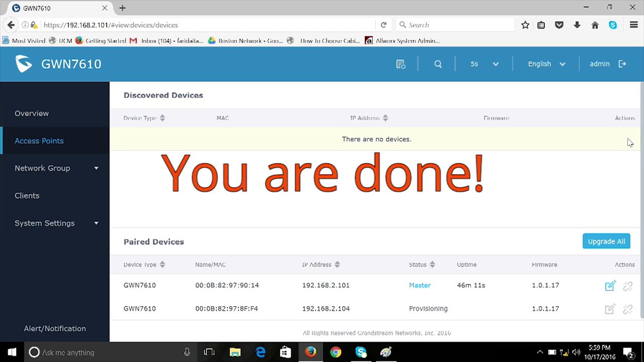644x362 pixels.
Task: Click the admin username in header
Action: click(599, 64)
